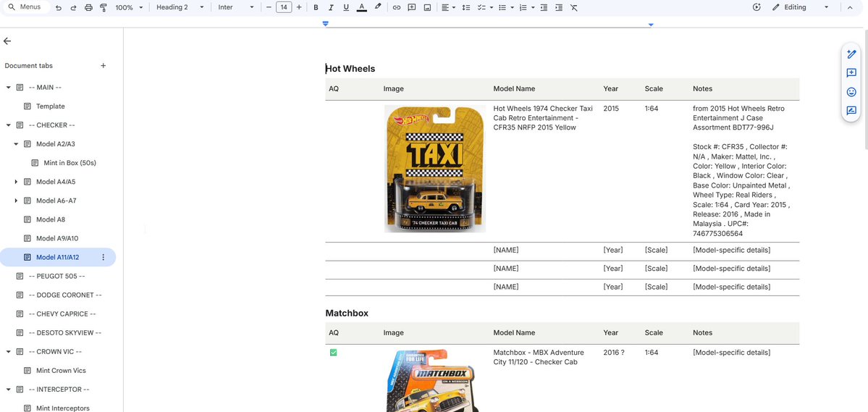Expand the Model A4/A5 tab
Screen dimensions: 868x412
tap(16, 182)
